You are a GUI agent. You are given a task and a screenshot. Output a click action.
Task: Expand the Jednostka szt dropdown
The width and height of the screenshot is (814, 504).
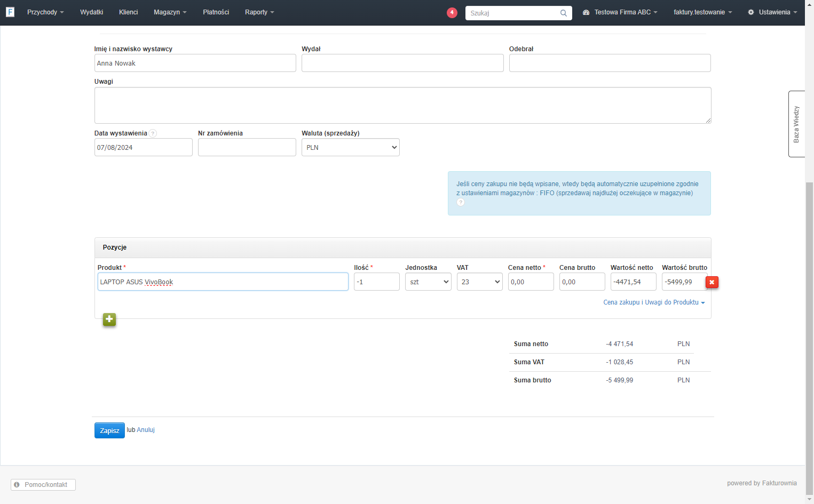coord(428,282)
